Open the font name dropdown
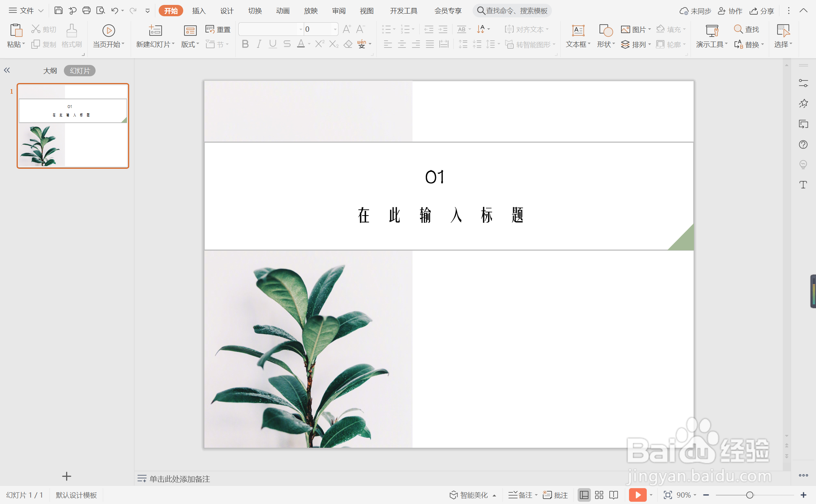Image resolution: width=816 pixels, height=504 pixels. [x=301, y=29]
